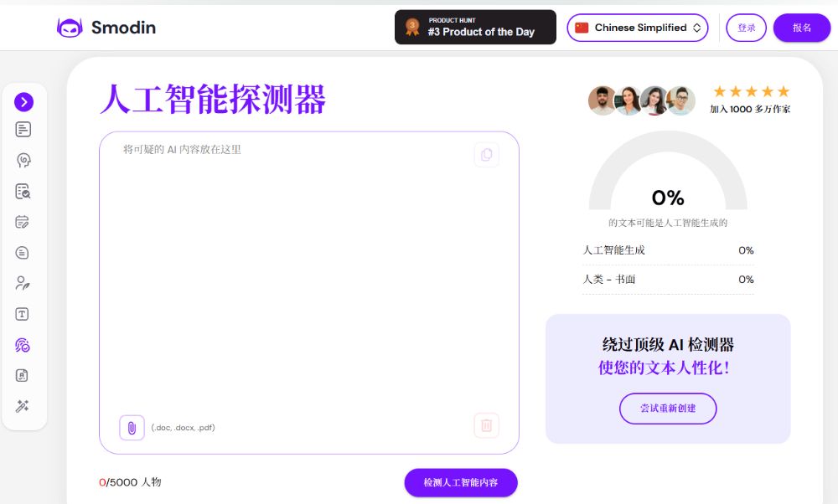Open the boxed letter T sidebar icon
The image size is (838, 504).
pos(23,314)
